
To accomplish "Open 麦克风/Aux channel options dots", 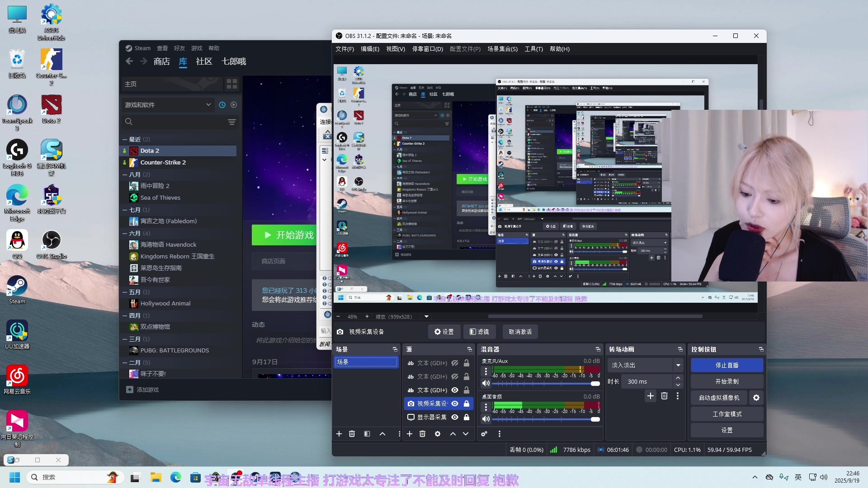I will click(x=486, y=371).
